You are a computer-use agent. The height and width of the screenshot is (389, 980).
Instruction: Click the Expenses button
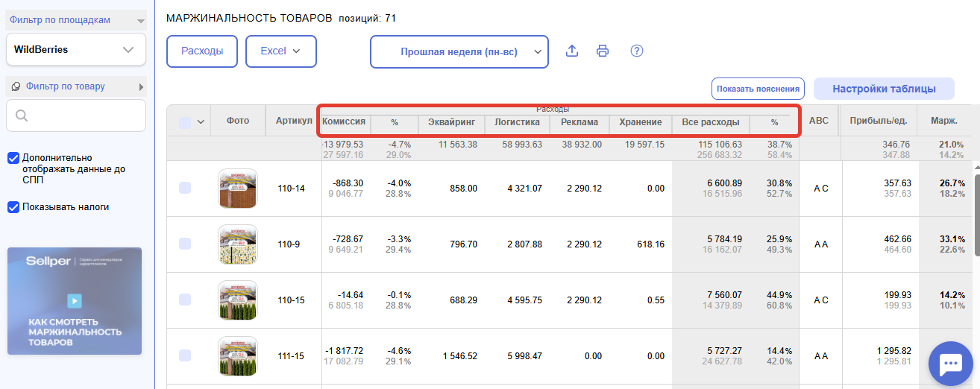point(201,51)
